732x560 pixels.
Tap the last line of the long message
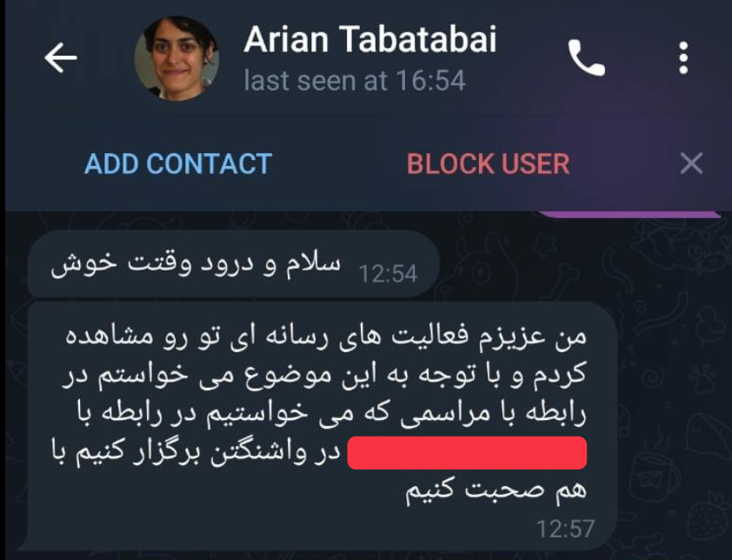tap(496, 490)
